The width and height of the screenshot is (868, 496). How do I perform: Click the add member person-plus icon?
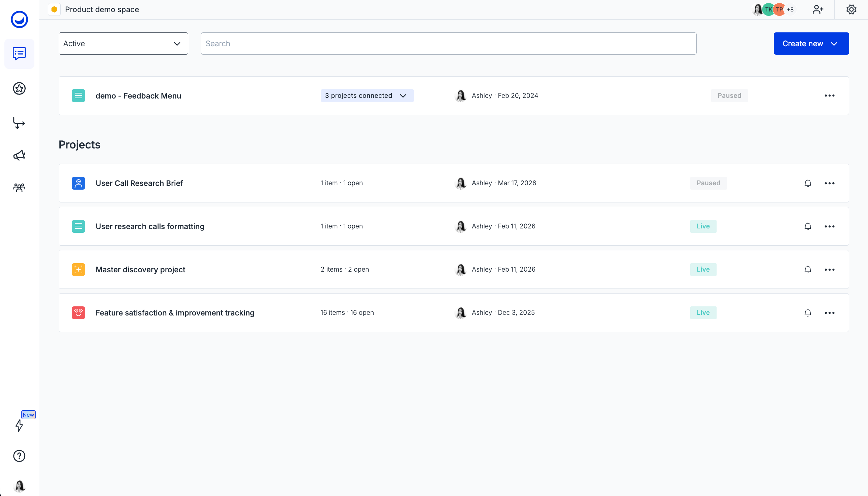coord(818,9)
